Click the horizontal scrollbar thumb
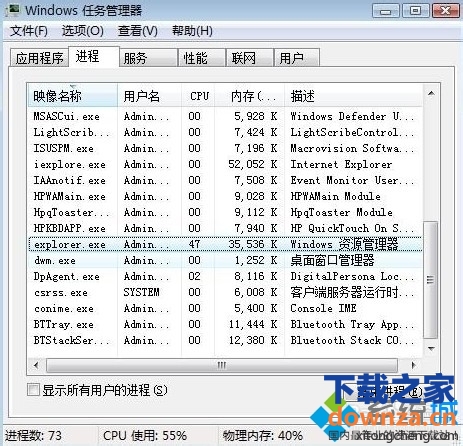 [x=222, y=365]
